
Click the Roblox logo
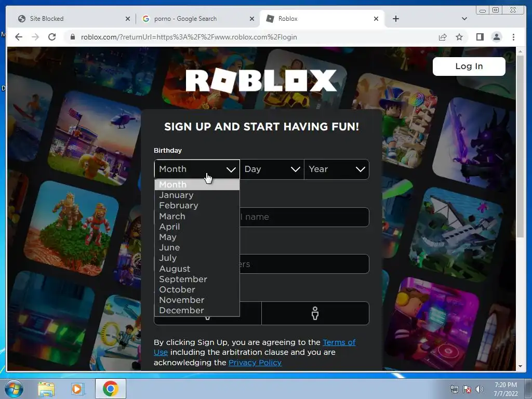pos(261,81)
